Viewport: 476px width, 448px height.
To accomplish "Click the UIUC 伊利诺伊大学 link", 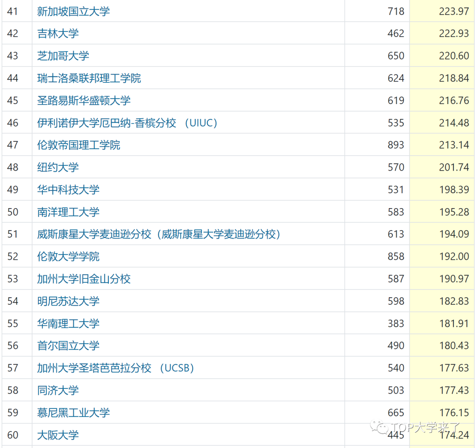I will point(127,123).
